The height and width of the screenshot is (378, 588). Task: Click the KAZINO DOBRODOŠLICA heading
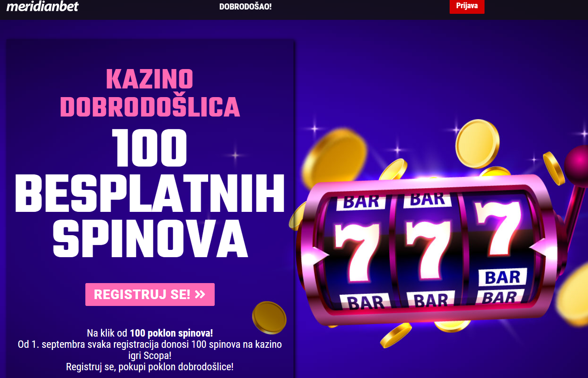point(150,93)
